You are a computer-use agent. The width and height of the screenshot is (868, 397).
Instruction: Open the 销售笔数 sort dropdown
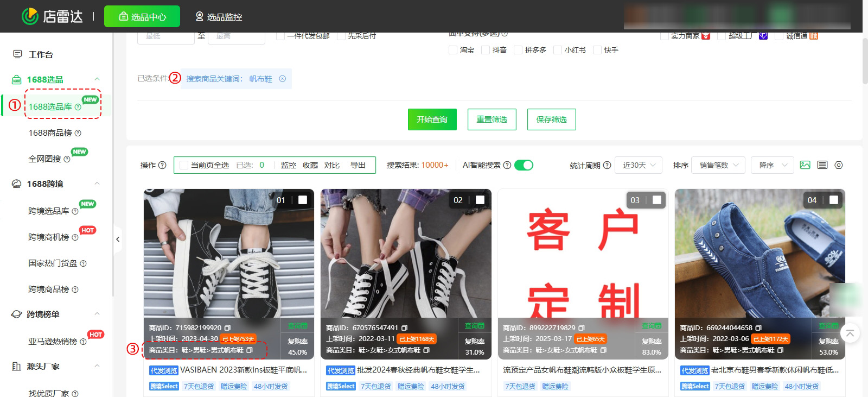tap(718, 165)
